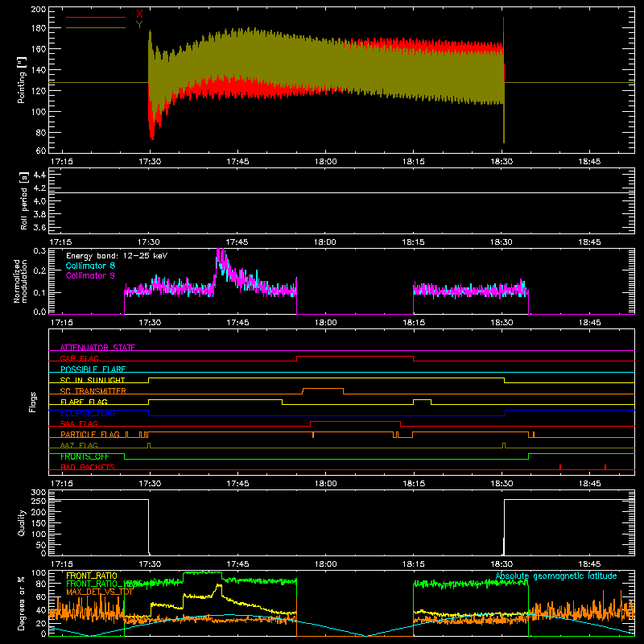644x644 pixels.
Task: Click the Quality axis title
Action: [22, 522]
